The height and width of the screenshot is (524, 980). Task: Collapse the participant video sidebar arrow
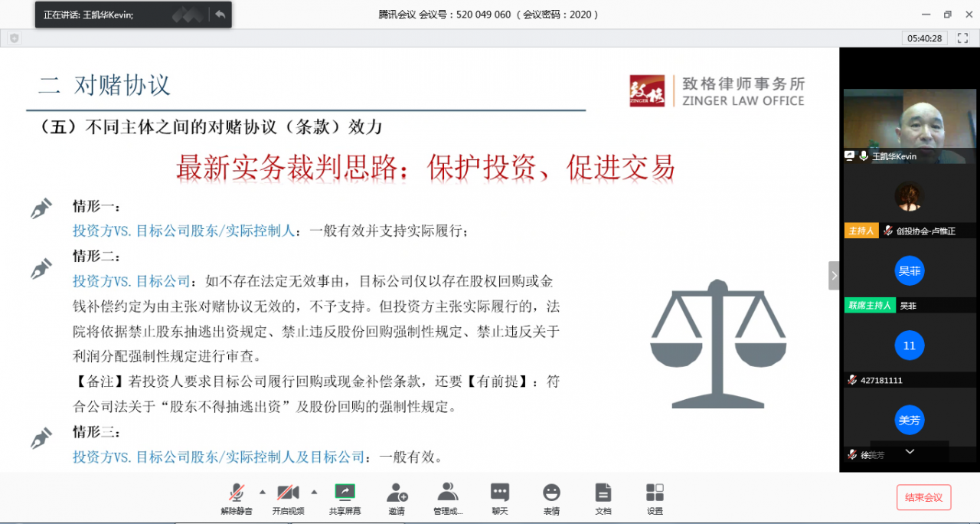(834, 276)
